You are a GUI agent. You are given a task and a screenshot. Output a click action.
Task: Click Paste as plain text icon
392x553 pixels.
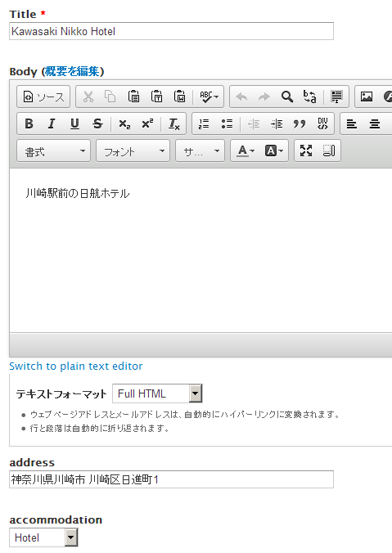[x=156, y=97]
